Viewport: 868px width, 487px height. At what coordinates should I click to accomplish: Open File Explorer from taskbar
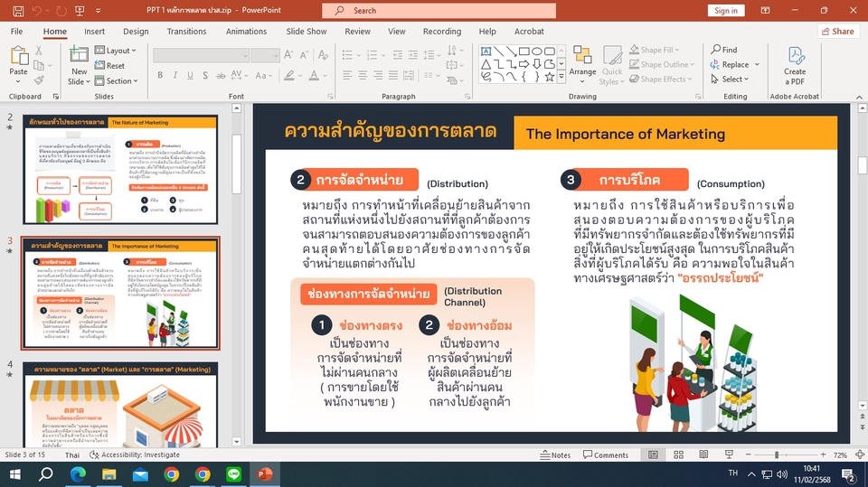pyautogui.click(x=109, y=474)
